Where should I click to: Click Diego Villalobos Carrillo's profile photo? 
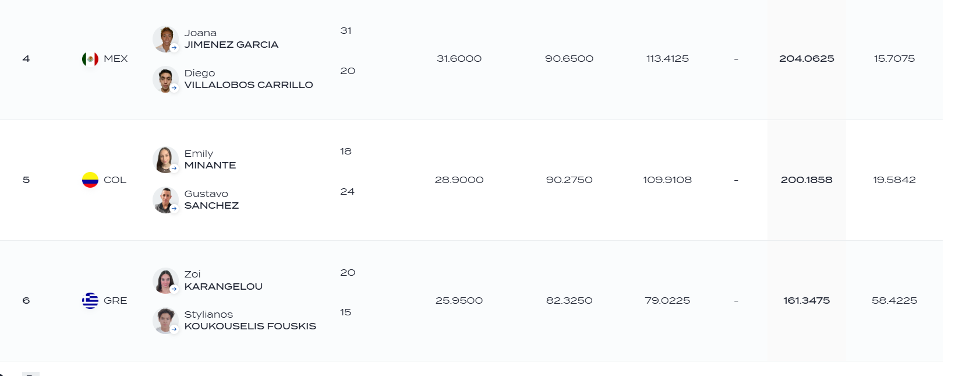[165, 79]
